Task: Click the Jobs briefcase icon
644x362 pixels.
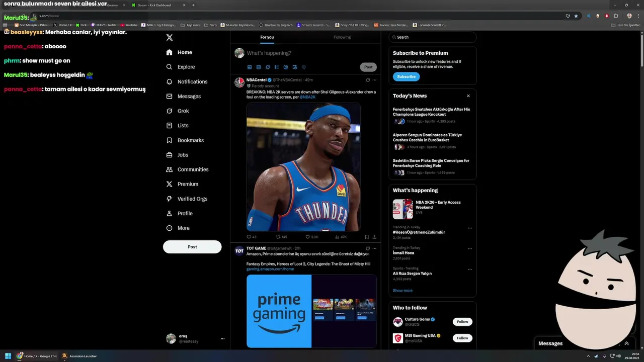Action: [170, 155]
